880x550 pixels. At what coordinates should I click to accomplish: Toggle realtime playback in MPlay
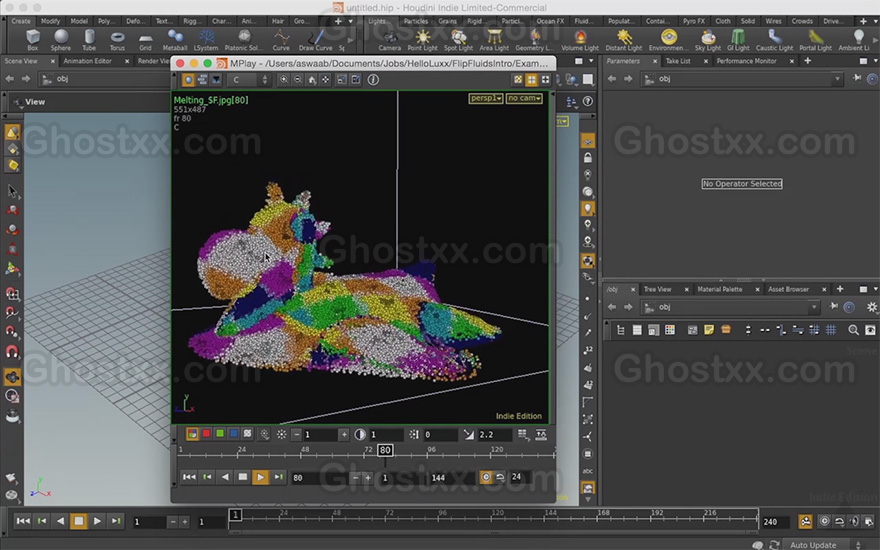(486, 477)
